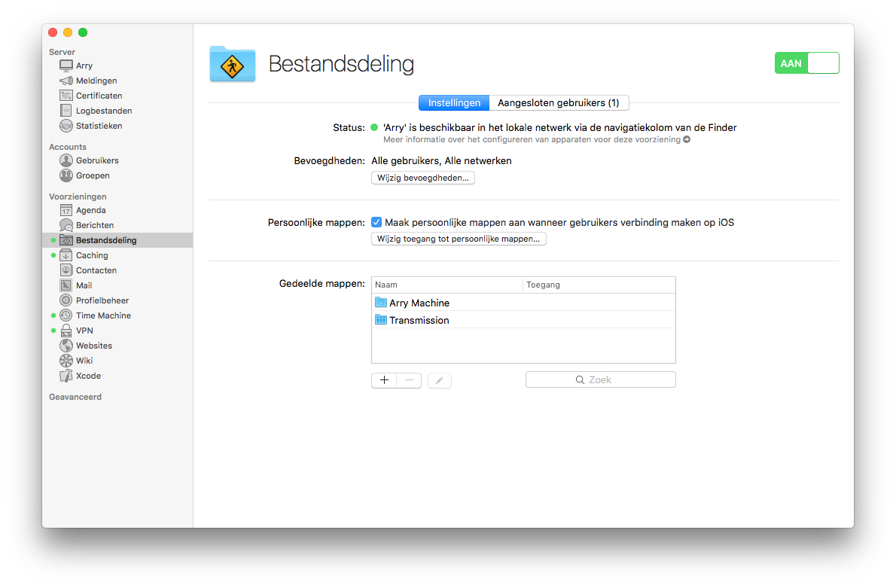Open the Meer informatie configuration help link
The image size is (896, 588).
coord(536,139)
